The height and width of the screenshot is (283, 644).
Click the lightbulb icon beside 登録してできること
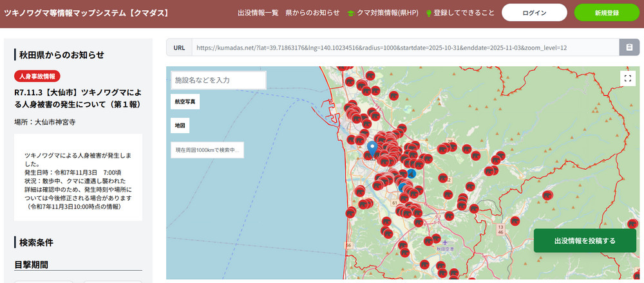(x=429, y=13)
